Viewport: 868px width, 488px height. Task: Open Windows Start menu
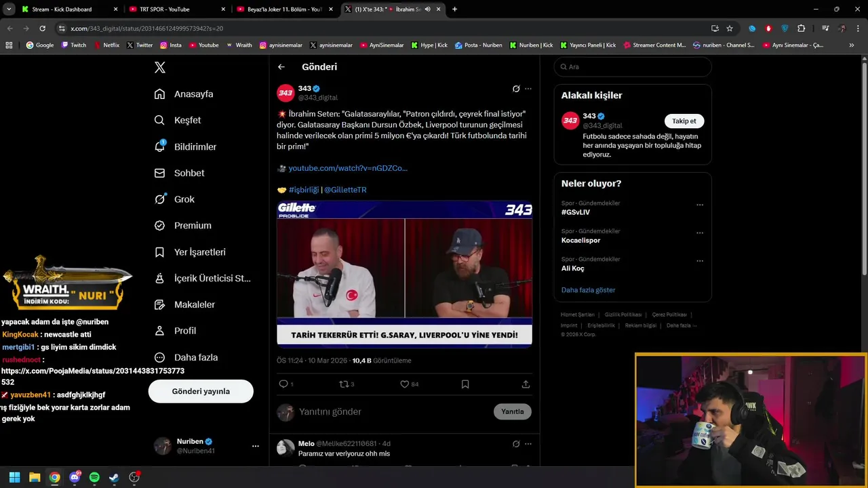15,477
